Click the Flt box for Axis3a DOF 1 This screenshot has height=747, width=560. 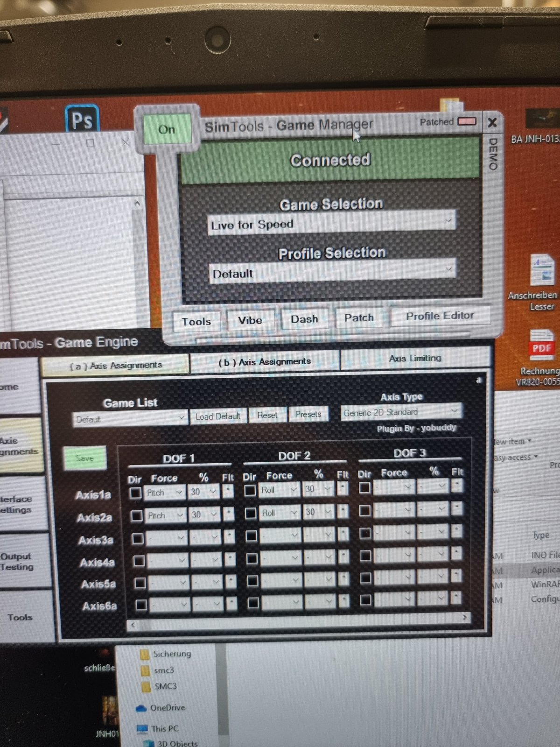(230, 536)
